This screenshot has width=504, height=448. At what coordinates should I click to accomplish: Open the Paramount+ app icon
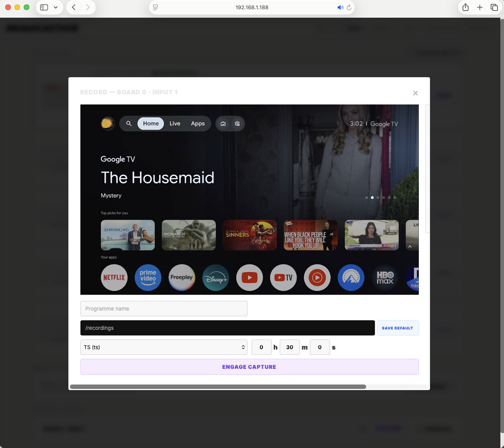pos(351,278)
